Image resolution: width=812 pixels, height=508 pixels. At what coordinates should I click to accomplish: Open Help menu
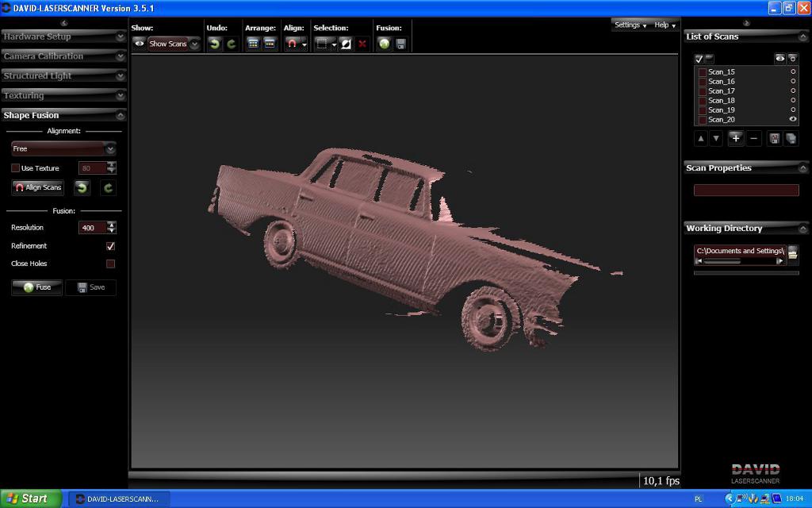(x=665, y=25)
